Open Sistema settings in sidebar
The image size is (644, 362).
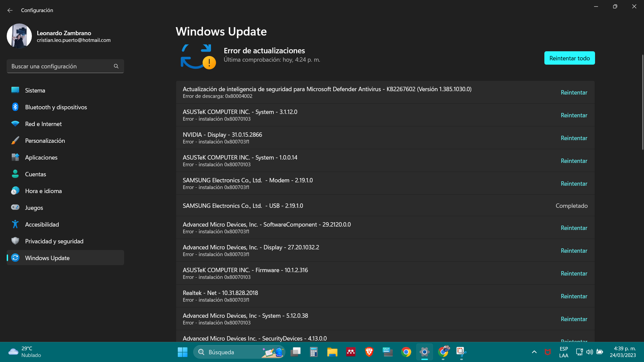(x=65, y=90)
